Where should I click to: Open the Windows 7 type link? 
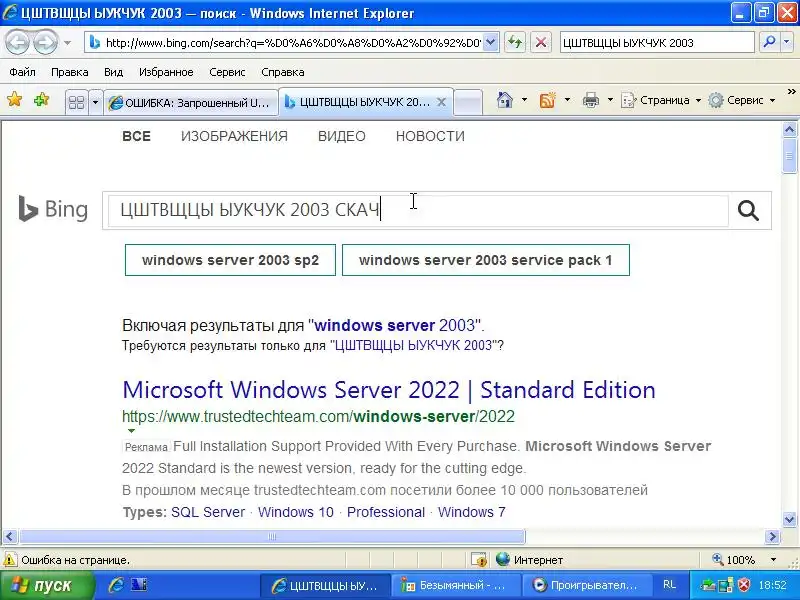click(471, 512)
